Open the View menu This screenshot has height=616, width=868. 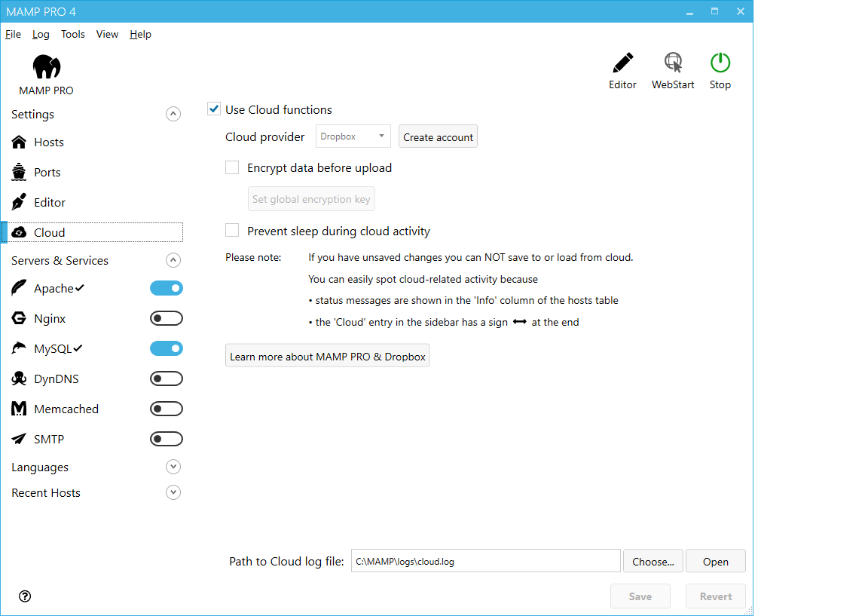[108, 35]
